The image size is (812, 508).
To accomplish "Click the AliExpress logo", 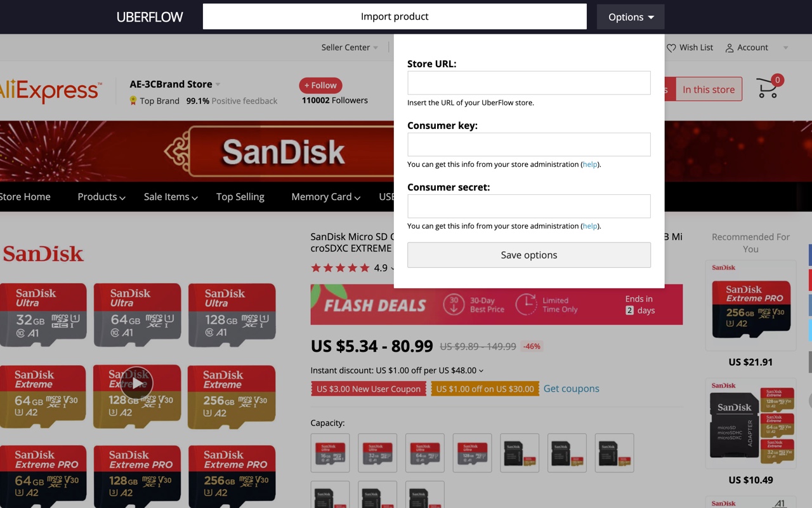I will (49, 90).
